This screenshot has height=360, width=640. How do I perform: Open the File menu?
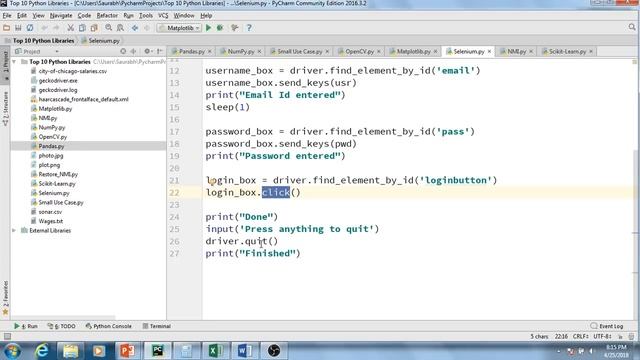pyautogui.click(x=7, y=16)
